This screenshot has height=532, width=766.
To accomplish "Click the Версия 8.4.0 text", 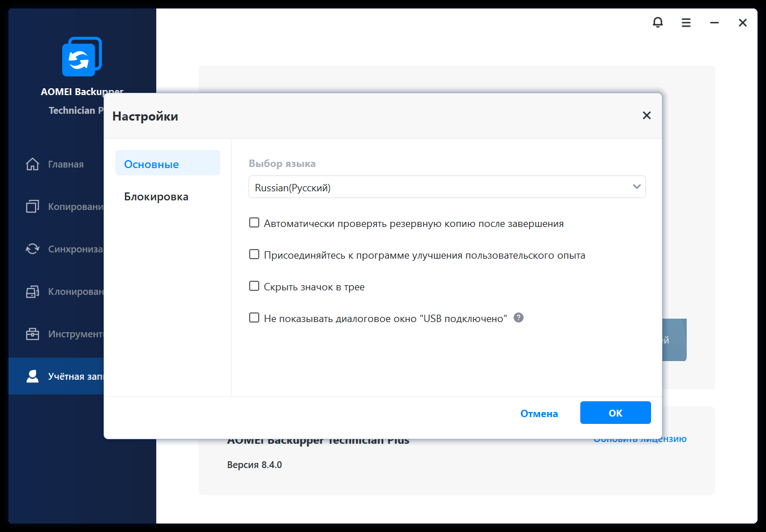I will (x=254, y=465).
